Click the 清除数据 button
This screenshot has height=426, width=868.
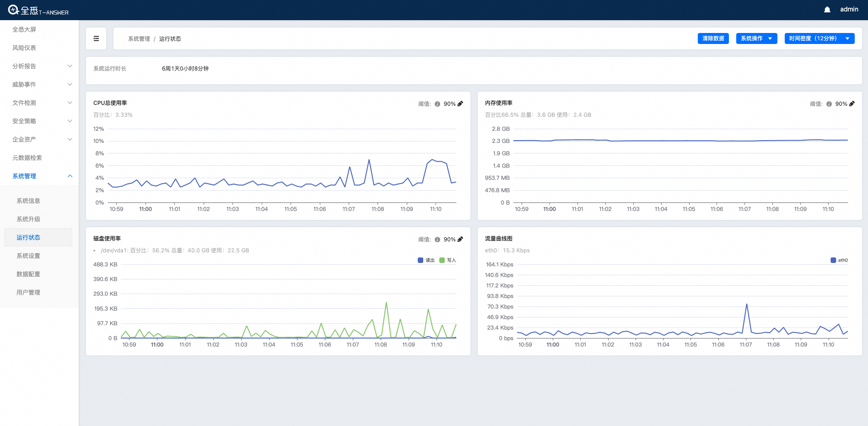(x=713, y=38)
